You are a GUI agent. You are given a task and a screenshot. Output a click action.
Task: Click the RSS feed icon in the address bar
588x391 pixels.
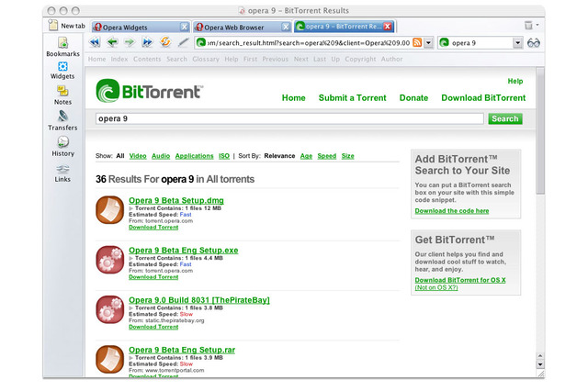click(417, 42)
